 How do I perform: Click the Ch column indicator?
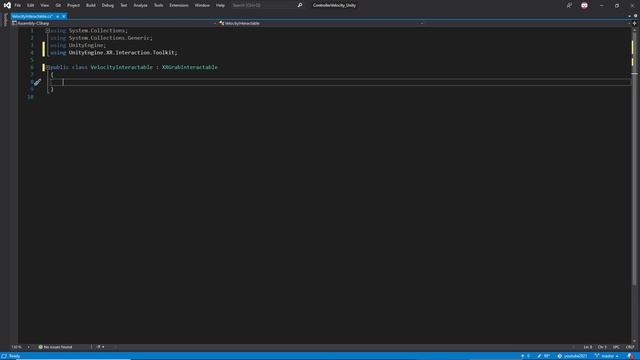coord(602,347)
